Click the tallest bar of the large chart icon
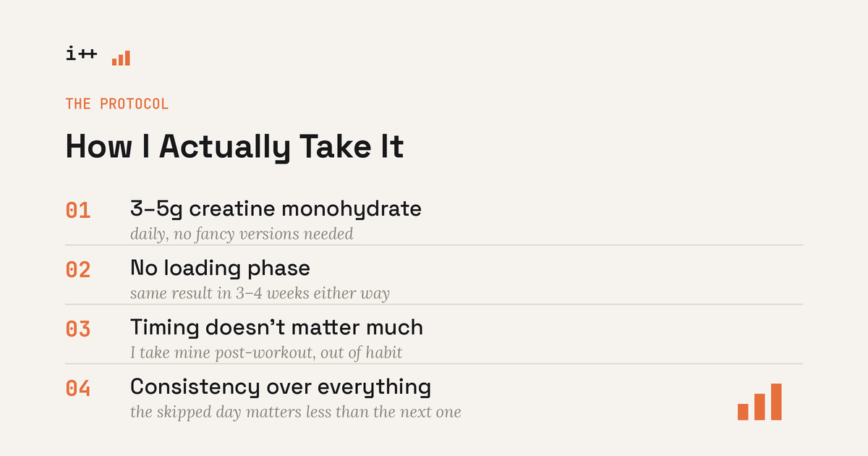Viewport: 868px width, 456px height. [776, 402]
